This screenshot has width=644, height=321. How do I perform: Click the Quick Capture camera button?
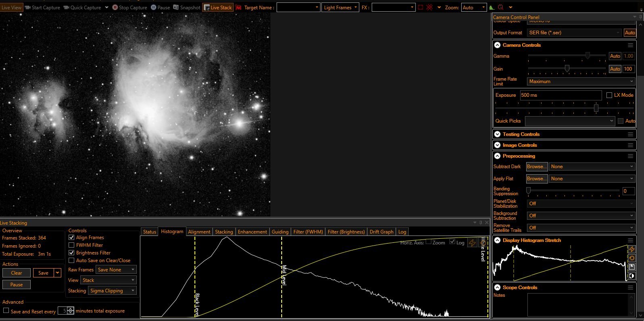click(x=82, y=7)
